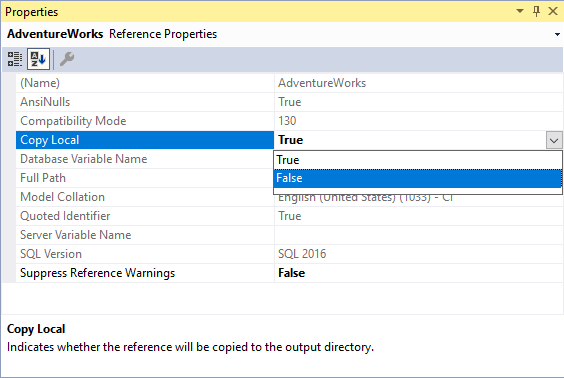Pin the Properties panel with Auto Hide
The image size is (564, 378).
pyautogui.click(x=536, y=12)
